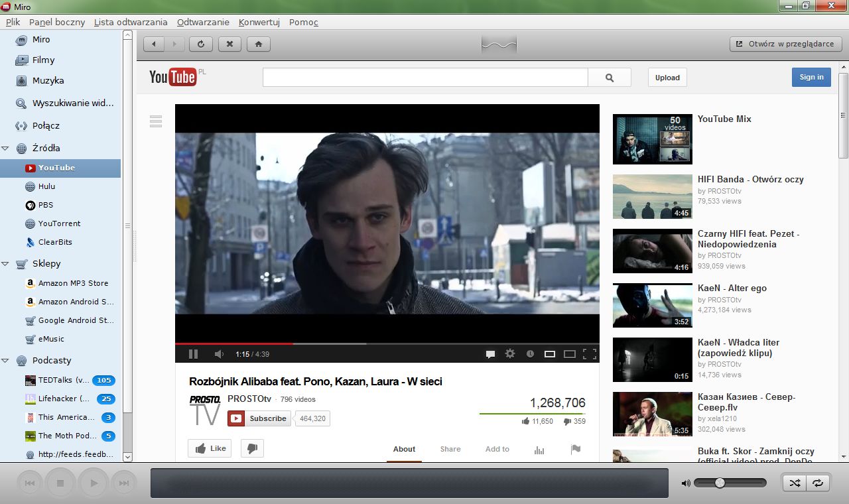Stop loading with the X button

tap(229, 44)
